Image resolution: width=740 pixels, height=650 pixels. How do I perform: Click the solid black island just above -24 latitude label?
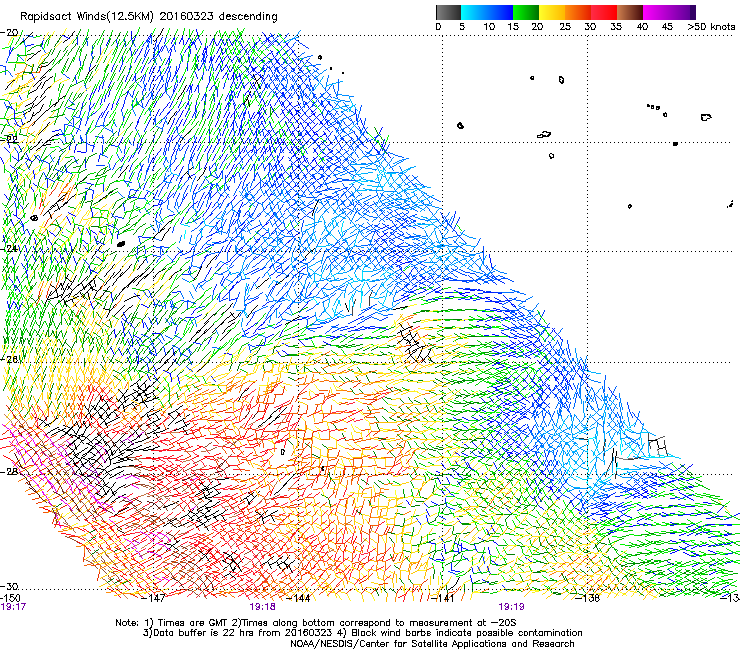121,244
